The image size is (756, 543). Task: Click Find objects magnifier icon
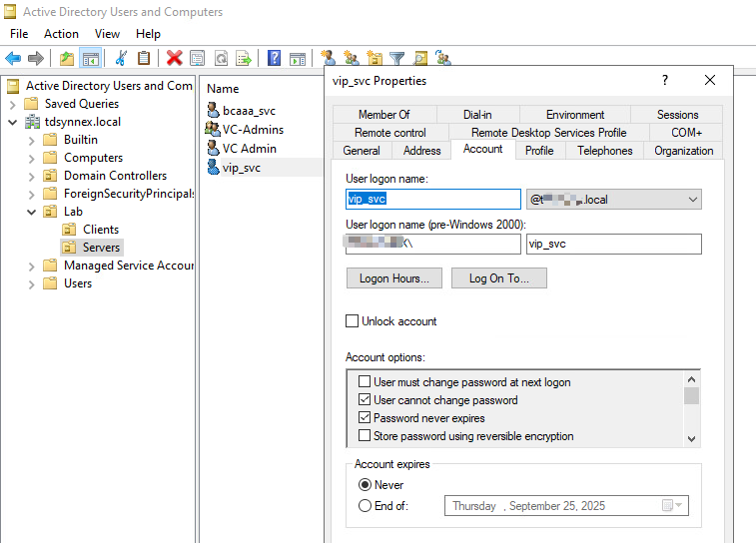pos(420,58)
